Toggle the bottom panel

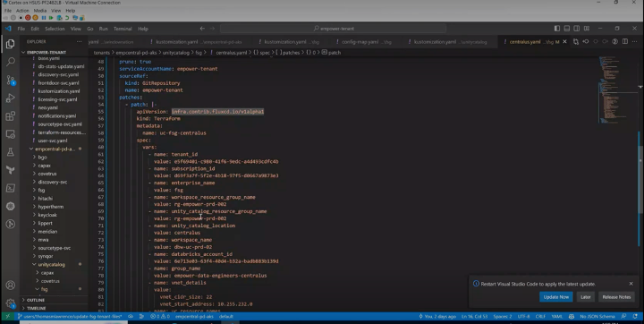567,29
